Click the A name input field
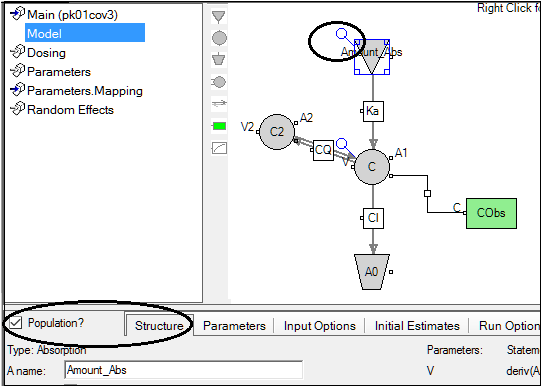The width and height of the screenshot is (542, 387). pos(184,370)
